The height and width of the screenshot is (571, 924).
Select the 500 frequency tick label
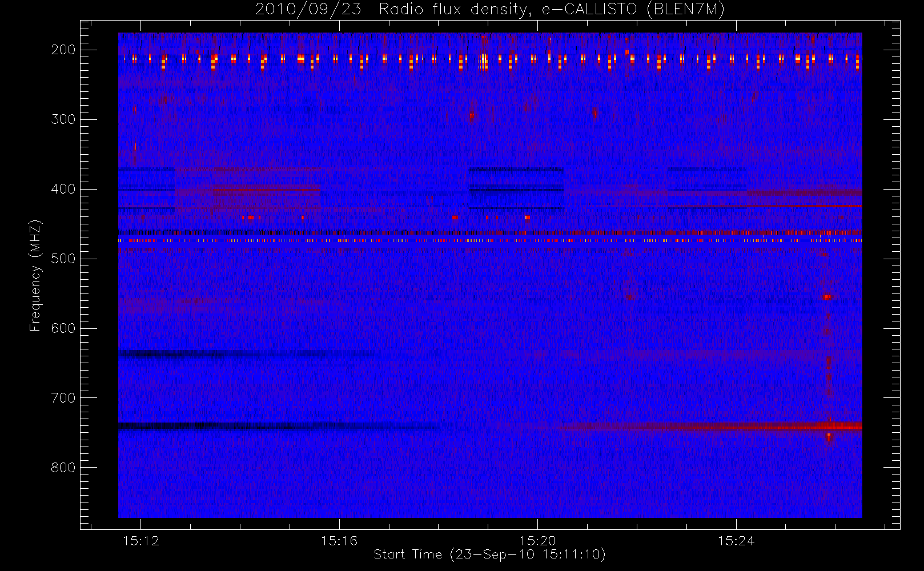[x=63, y=259]
